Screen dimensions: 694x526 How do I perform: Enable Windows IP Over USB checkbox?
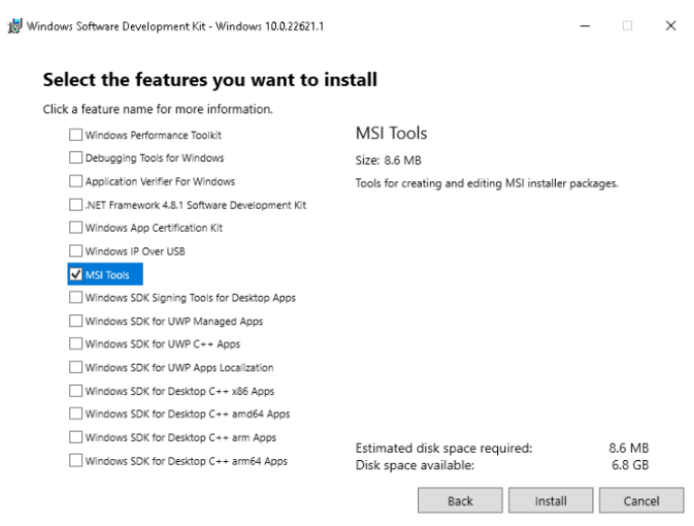click(76, 251)
